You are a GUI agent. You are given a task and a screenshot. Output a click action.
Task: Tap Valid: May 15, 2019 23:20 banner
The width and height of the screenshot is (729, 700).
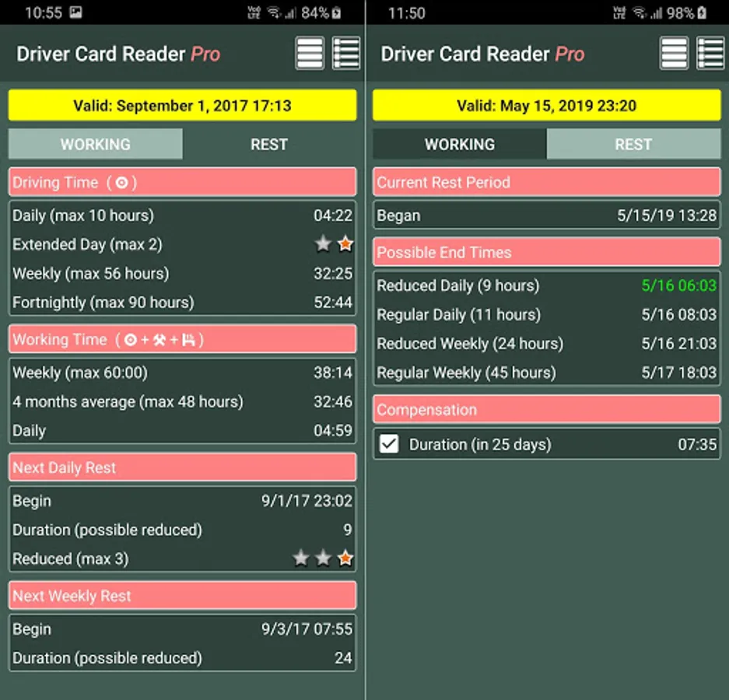pyautogui.click(x=547, y=106)
